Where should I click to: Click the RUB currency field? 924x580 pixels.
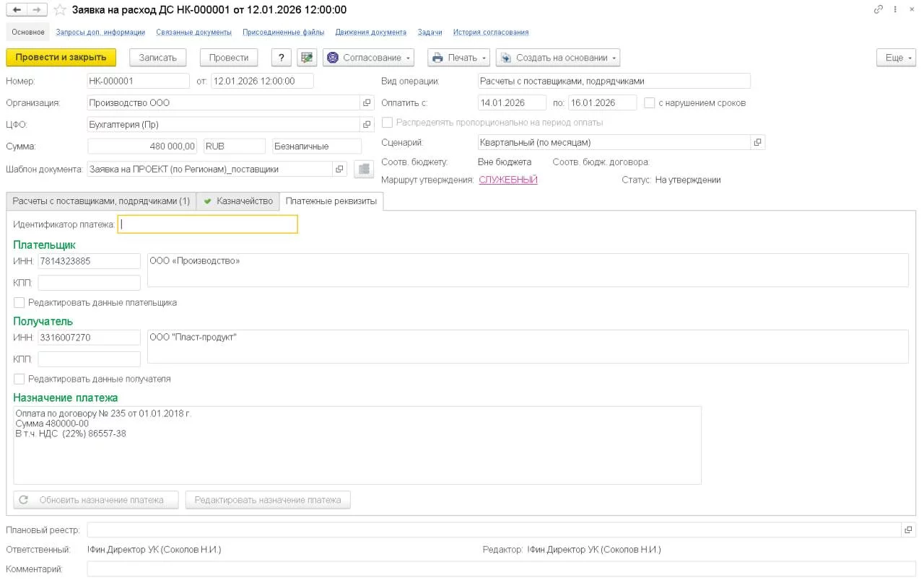235,146
